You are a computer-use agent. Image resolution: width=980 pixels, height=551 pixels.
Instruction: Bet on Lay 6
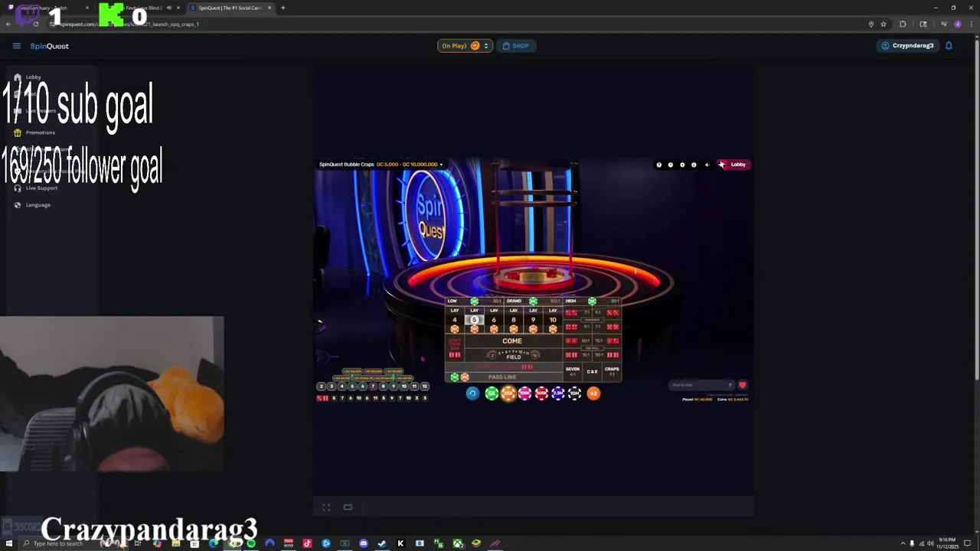[494, 320]
